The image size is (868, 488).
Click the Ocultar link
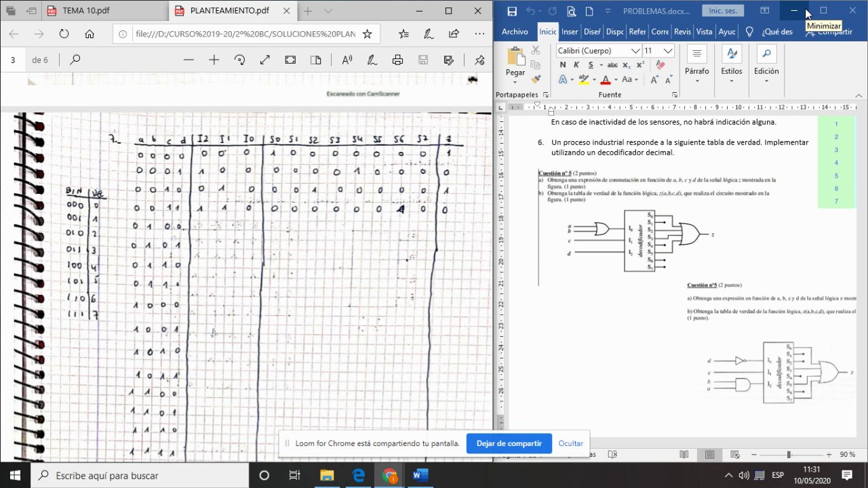(x=570, y=443)
